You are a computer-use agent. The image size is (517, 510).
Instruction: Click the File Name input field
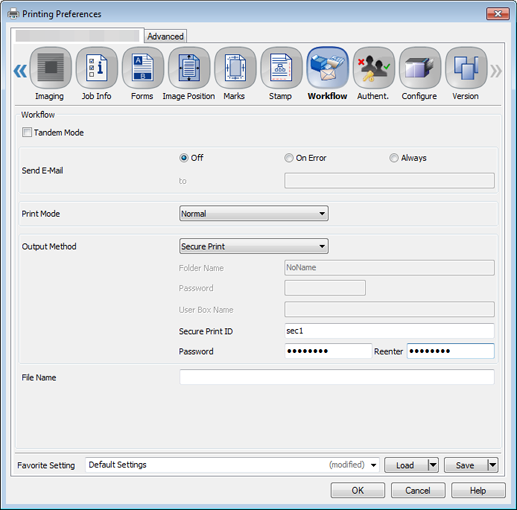coord(337,377)
